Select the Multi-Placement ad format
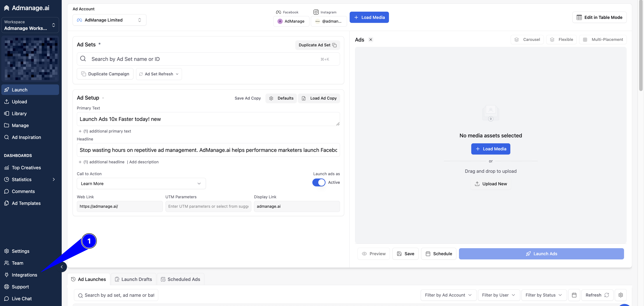 603,40
